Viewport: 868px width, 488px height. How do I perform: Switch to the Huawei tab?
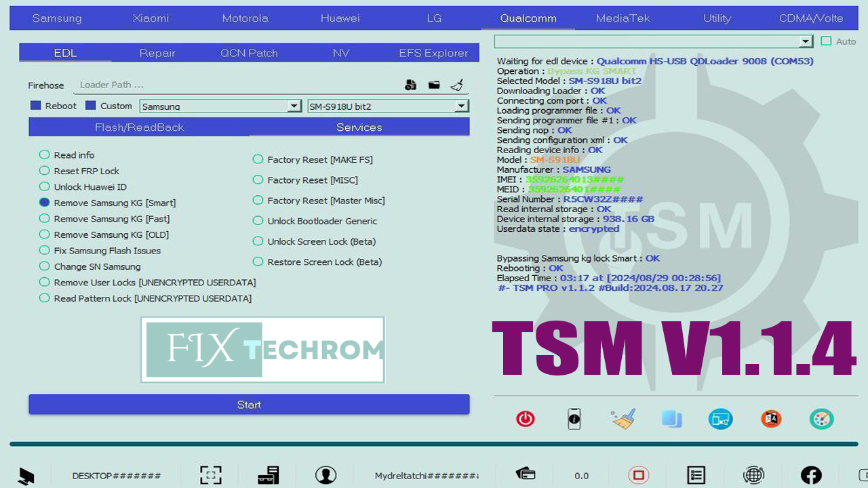pos(340,18)
